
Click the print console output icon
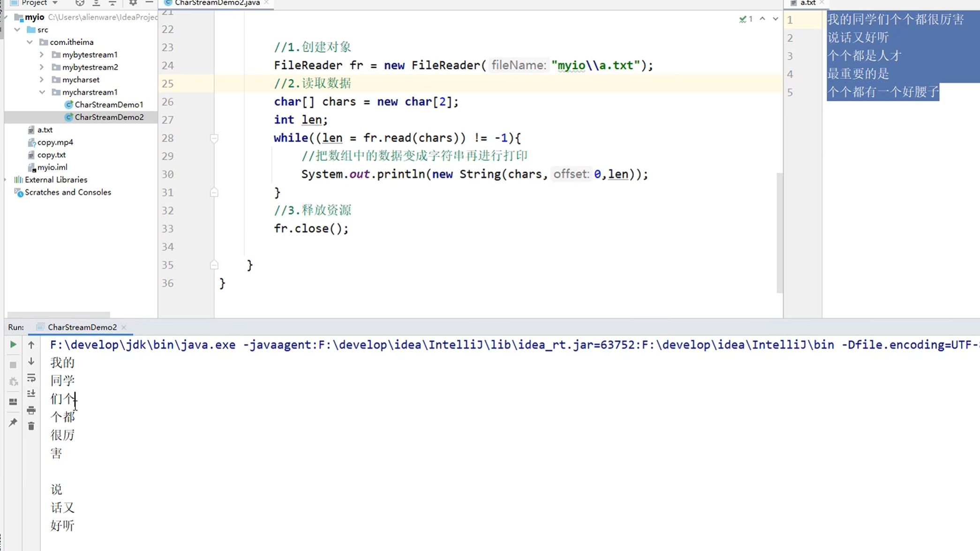point(31,410)
